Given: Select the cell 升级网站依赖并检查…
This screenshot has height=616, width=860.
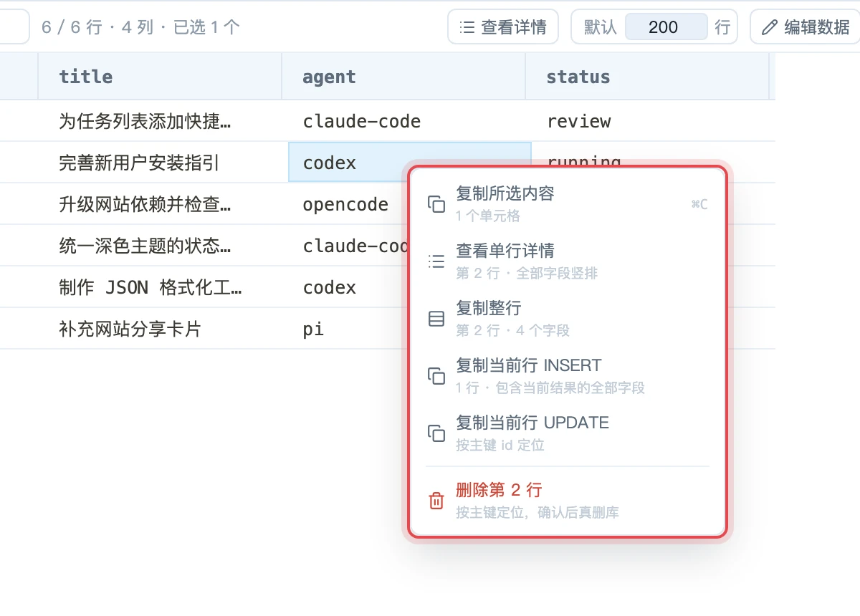Looking at the screenshot, I should [x=160, y=204].
